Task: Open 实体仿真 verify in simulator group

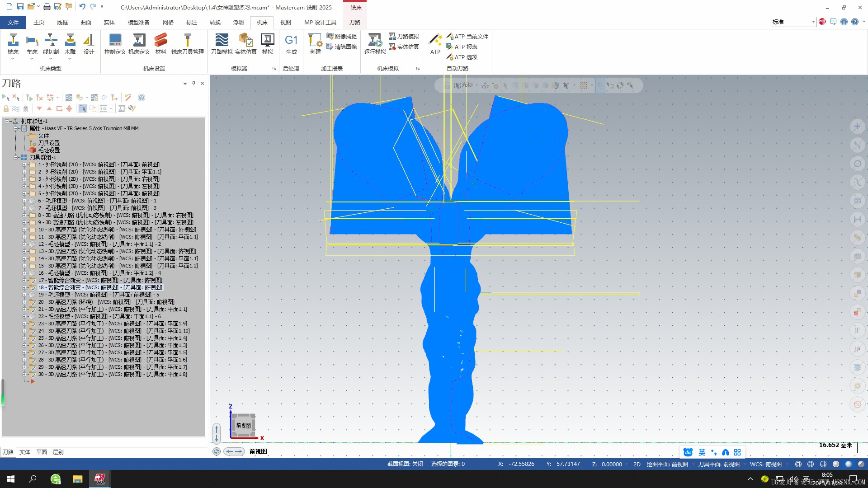Action: 245,41
